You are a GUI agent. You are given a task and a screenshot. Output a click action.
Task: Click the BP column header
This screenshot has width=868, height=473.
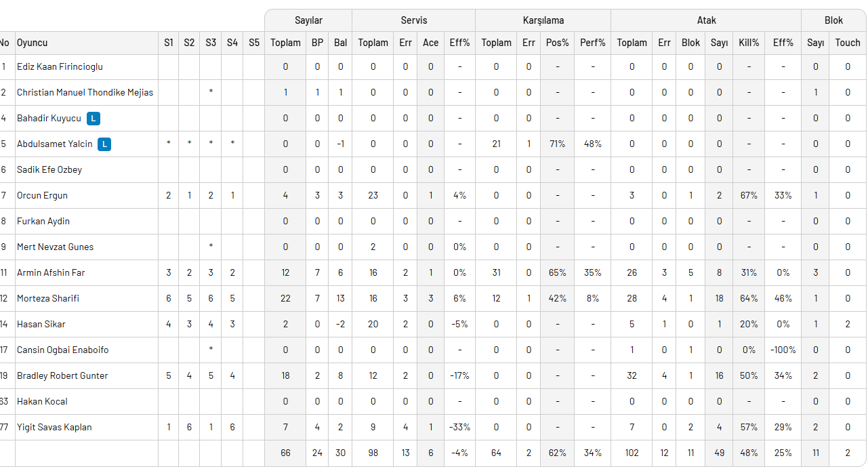pyautogui.click(x=317, y=43)
